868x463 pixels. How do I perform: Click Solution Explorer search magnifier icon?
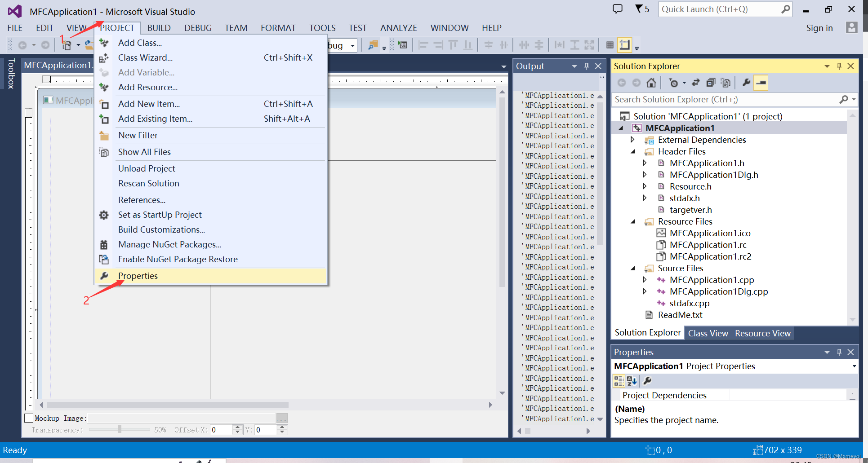[x=844, y=99]
